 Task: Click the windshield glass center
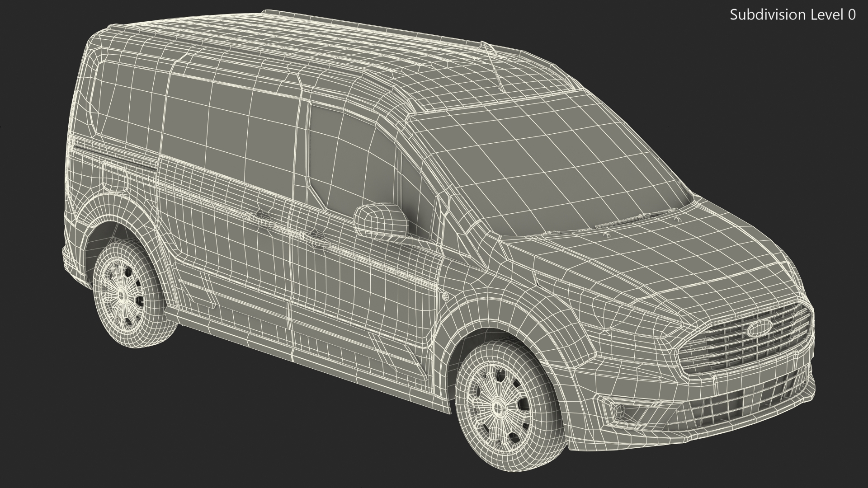(x=549, y=172)
